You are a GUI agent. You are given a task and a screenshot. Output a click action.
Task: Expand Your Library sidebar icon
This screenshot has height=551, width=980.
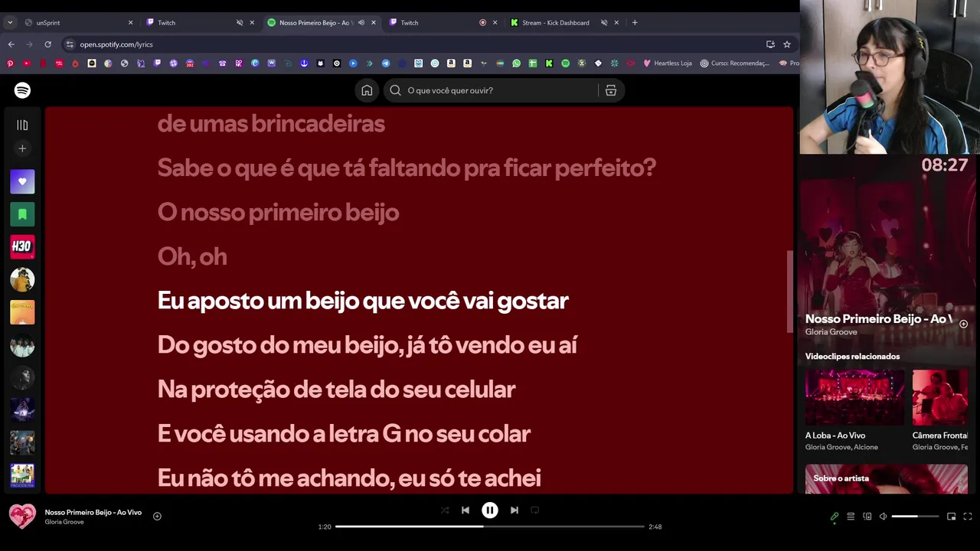point(22,125)
